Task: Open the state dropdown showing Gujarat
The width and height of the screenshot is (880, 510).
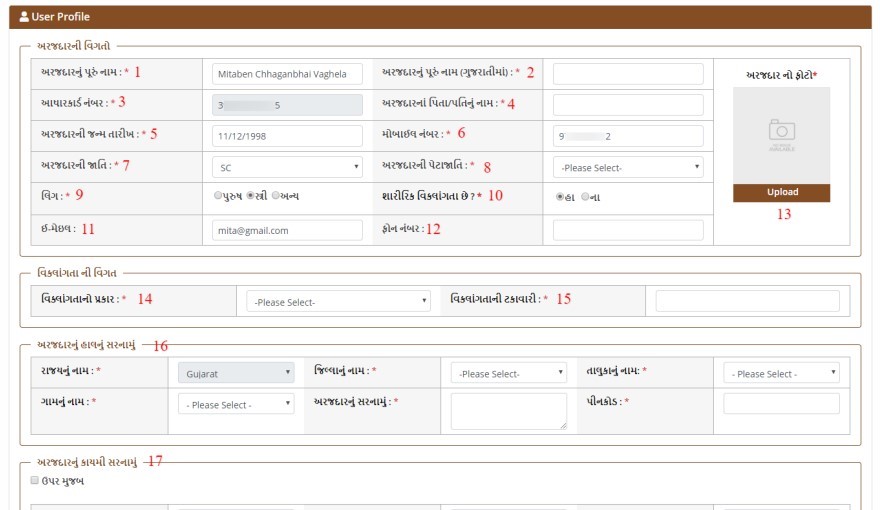Action: pyautogui.click(x=236, y=373)
